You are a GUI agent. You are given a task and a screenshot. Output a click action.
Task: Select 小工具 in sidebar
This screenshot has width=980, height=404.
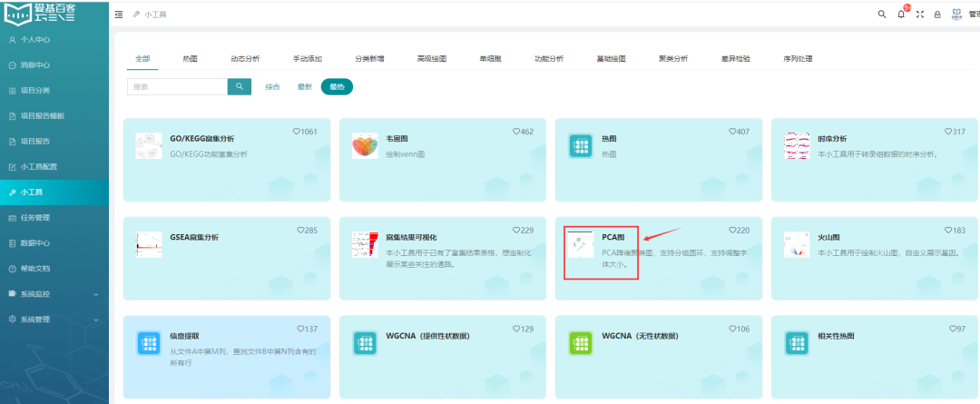(x=54, y=192)
